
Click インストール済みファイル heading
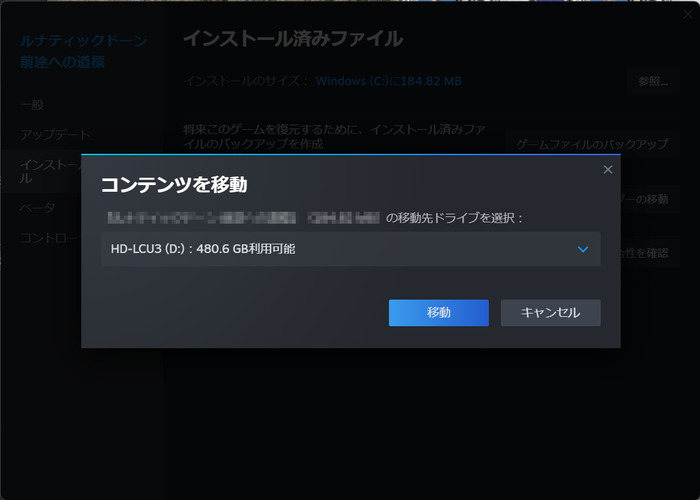[x=293, y=39]
